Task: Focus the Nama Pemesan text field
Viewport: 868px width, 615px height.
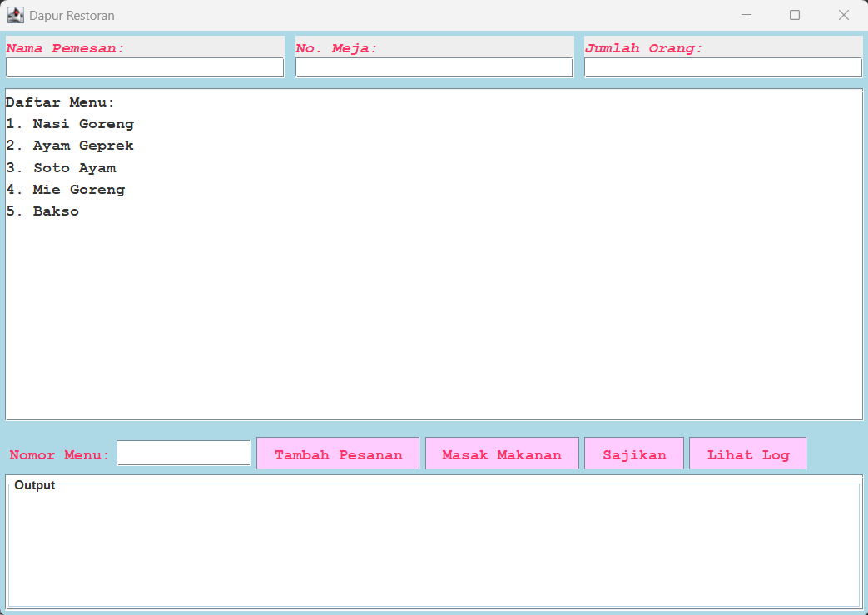Action: [x=145, y=67]
